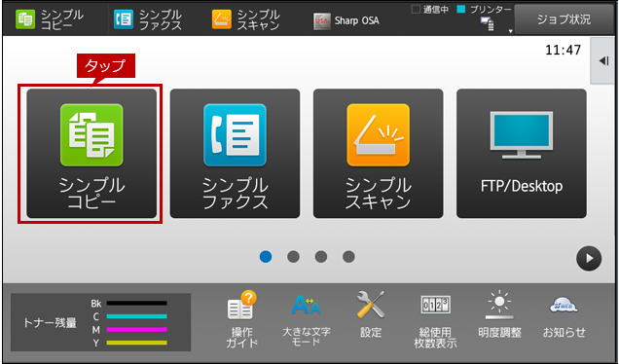The image size is (619, 364).
Task: Click the 11:47 clock display
Action: [x=563, y=51]
